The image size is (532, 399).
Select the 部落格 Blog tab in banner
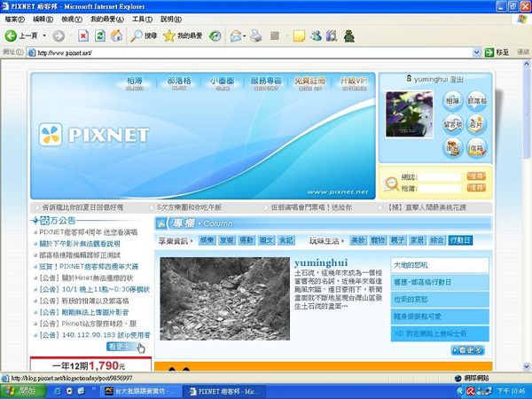[179, 83]
